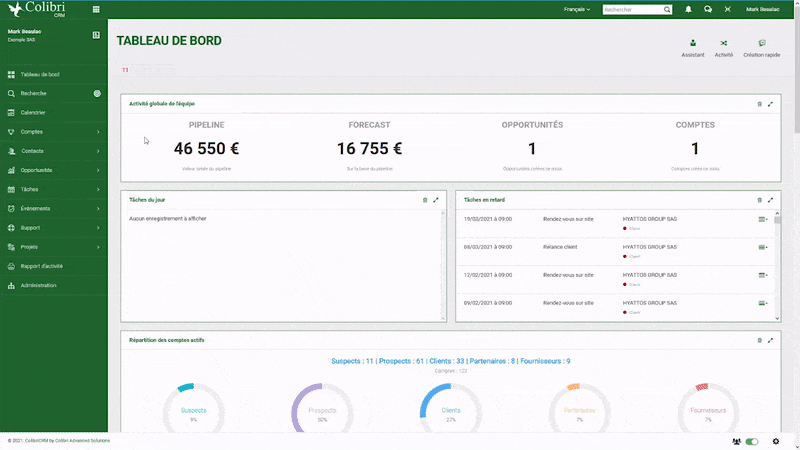
Task: Click the grid menu icon beside Colibri logo
Action: pyautogui.click(x=96, y=9)
